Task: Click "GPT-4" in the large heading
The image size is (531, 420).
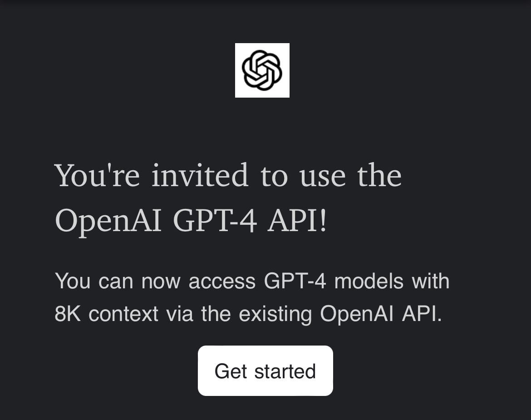Action: point(215,221)
